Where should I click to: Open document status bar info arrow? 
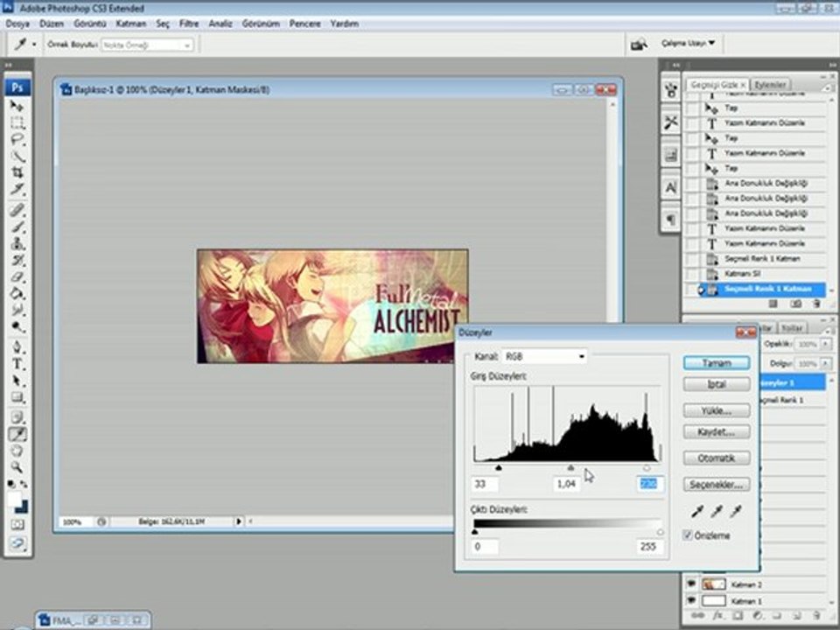[x=239, y=521]
